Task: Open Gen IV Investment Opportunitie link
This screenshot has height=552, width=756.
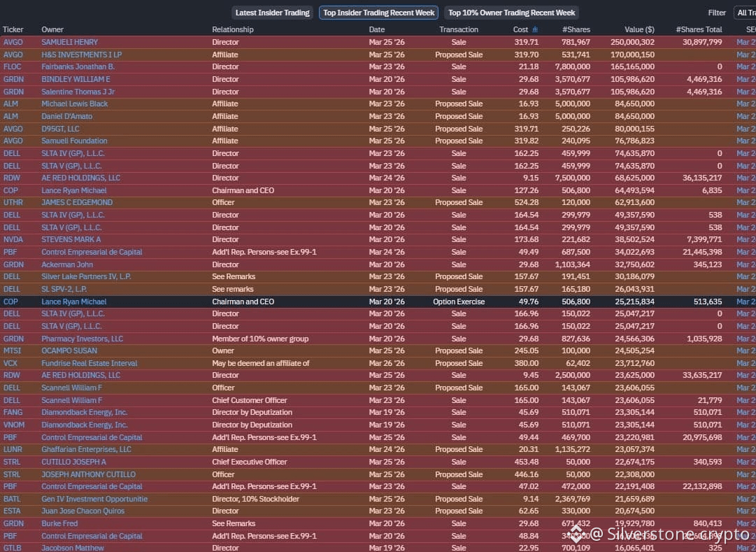Action: pos(94,499)
